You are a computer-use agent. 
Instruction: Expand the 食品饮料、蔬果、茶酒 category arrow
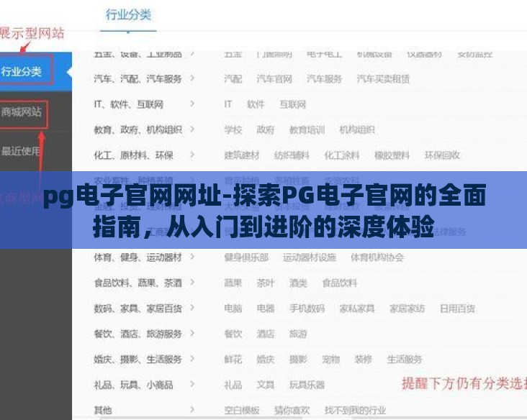(x=192, y=283)
